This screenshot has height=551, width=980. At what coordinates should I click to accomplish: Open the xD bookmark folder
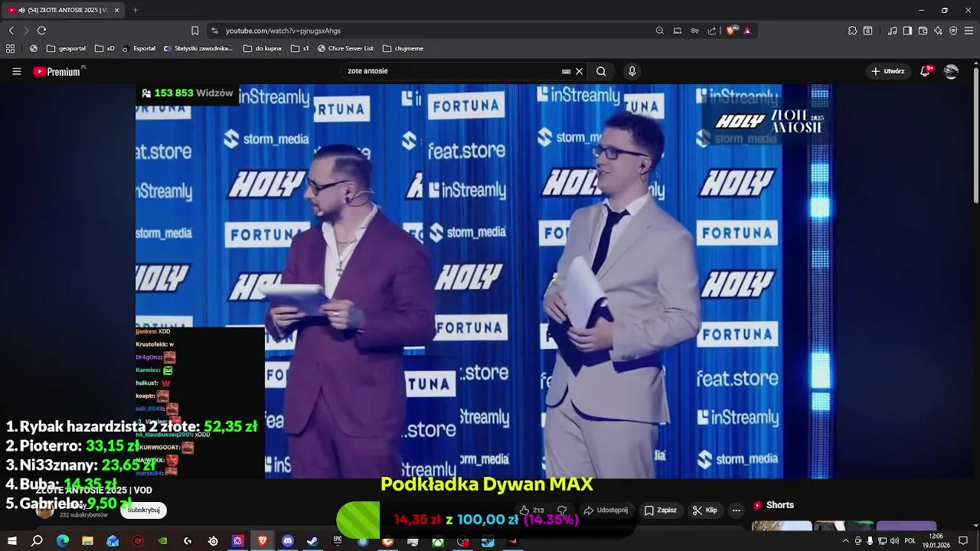click(x=105, y=48)
